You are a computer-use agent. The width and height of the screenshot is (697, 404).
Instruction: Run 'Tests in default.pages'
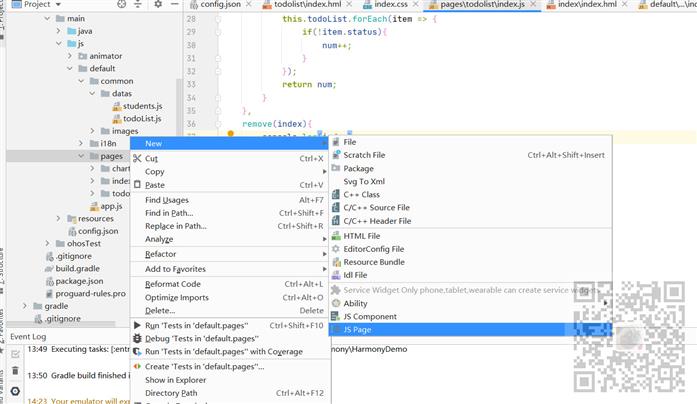point(230,325)
